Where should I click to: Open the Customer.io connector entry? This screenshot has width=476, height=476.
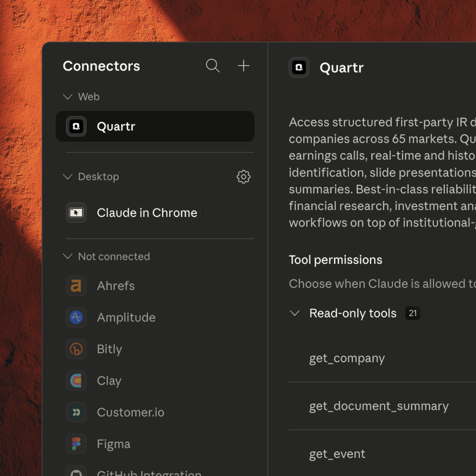point(155,412)
